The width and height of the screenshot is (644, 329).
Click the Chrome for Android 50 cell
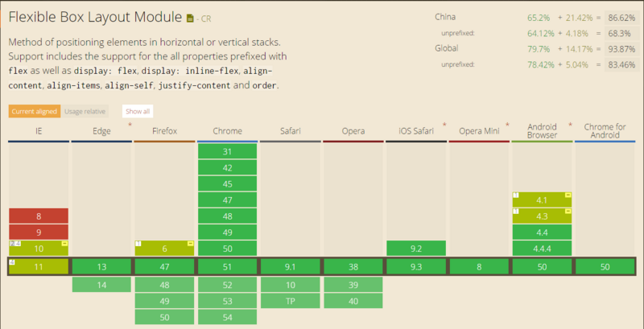(605, 267)
